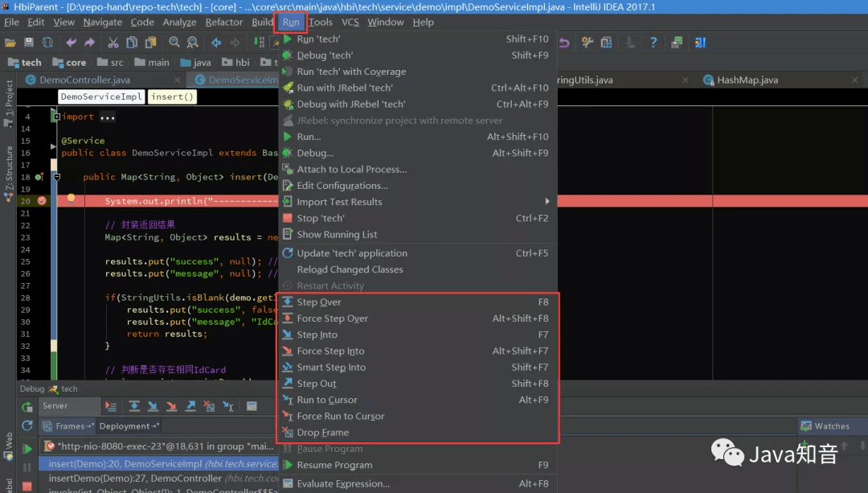Click Step Into icon in debug toolbar
The width and height of the screenshot is (868, 493).
point(153,407)
